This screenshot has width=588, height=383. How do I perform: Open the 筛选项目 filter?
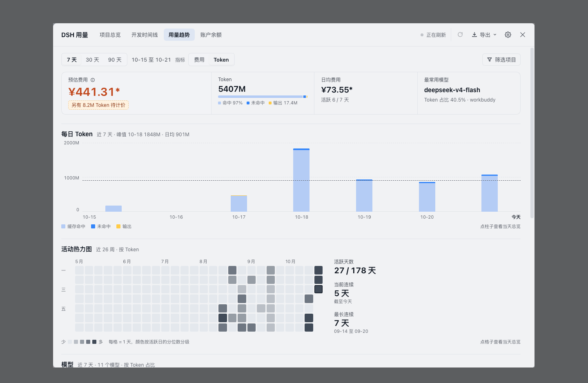click(x=501, y=60)
